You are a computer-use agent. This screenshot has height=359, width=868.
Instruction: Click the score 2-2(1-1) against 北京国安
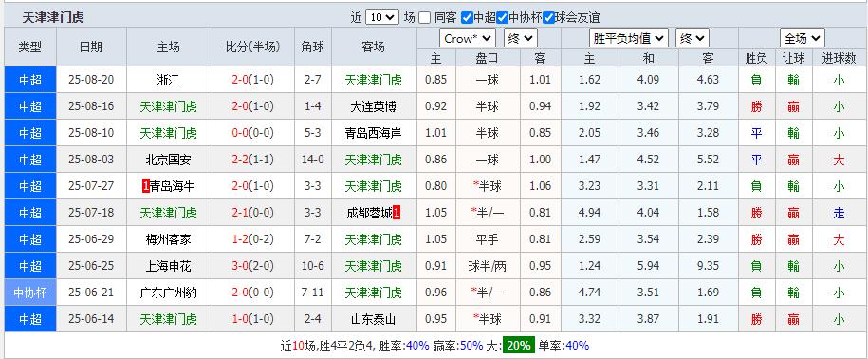[x=253, y=160]
